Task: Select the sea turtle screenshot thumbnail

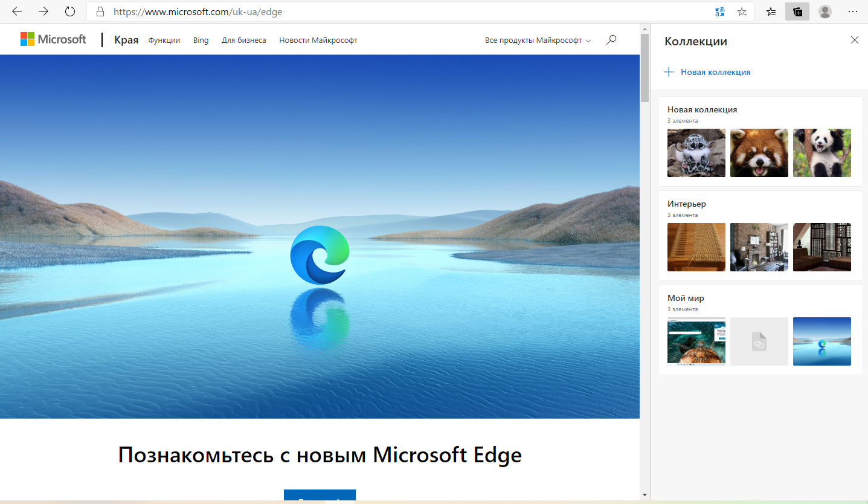Action: point(696,341)
